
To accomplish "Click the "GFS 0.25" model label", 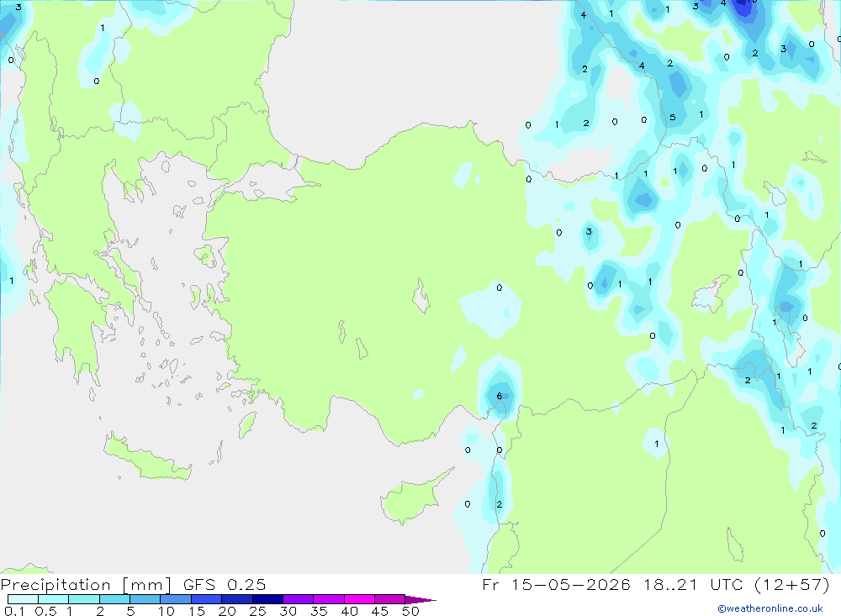I will pyautogui.click(x=225, y=584).
